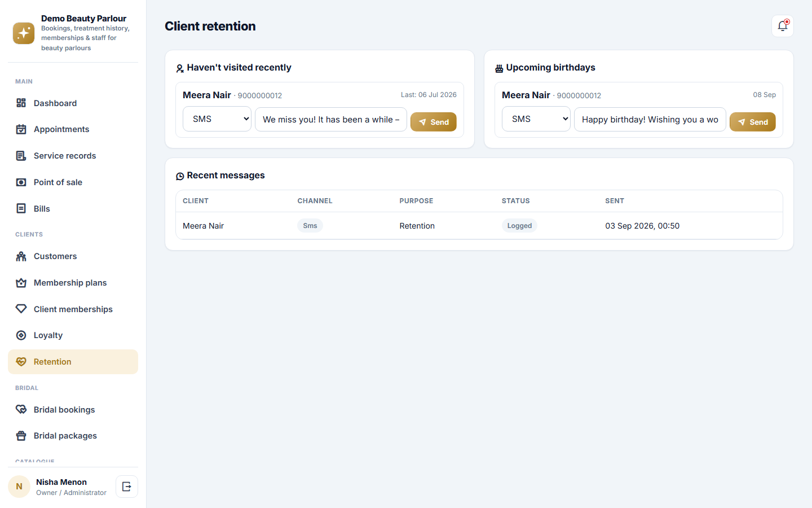Open SMS channel dropdown under Upcoming birthdays
Viewport: 812px width, 508px height.
point(536,119)
